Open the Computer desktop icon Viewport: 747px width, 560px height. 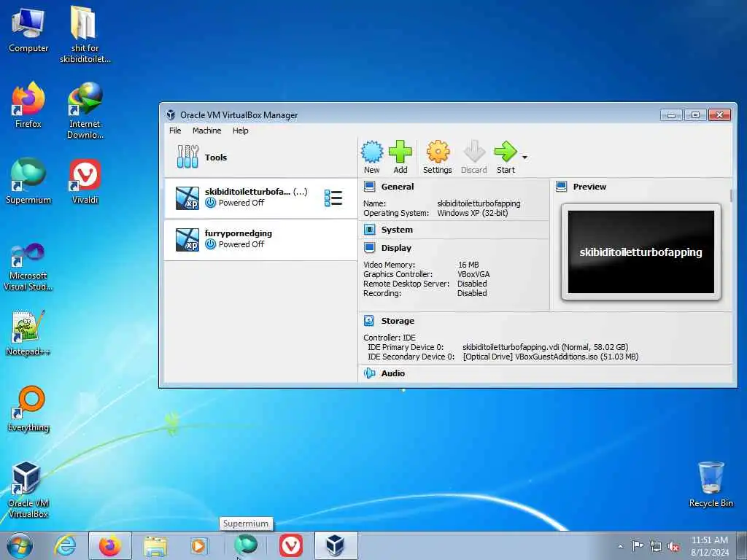click(x=28, y=29)
